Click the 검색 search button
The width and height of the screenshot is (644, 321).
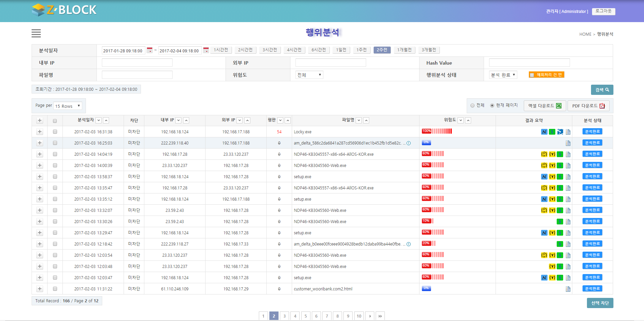(x=602, y=90)
